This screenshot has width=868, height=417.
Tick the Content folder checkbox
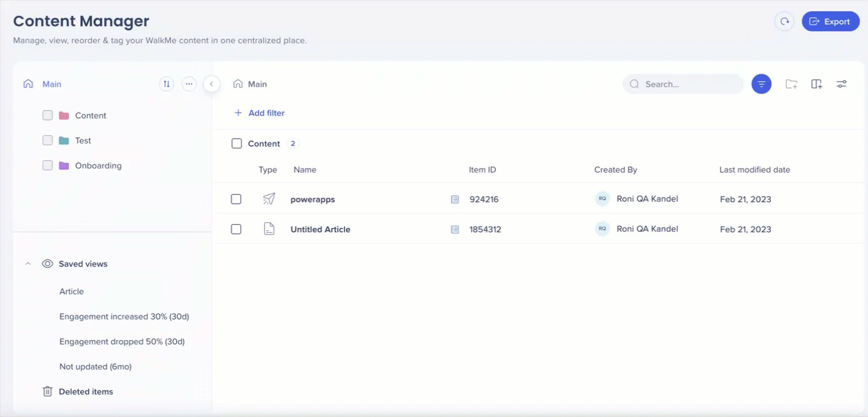coord(48,115)
